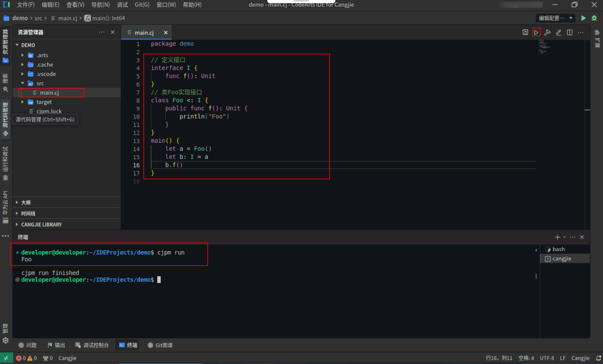Close the terminal panel
Screen dimensions: 603x364
[x=582, y=237]
